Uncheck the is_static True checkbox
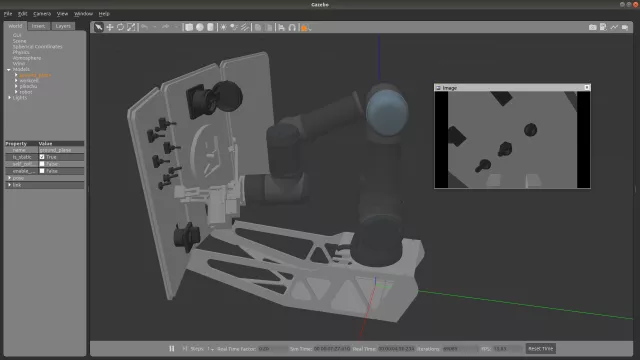 point(42,157)
